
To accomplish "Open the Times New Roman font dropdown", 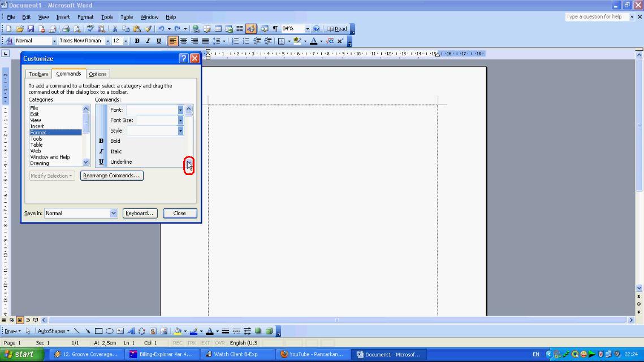I will (107, 41).
